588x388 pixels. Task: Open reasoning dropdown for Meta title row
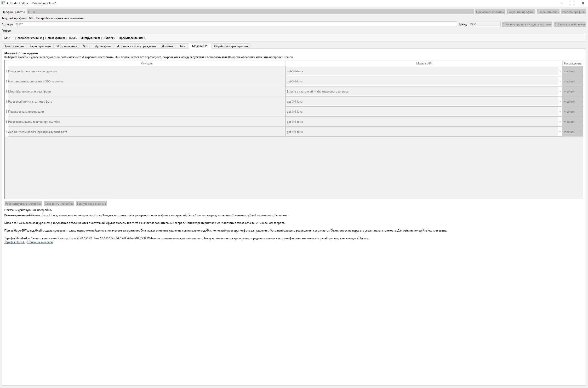tap(572, 92)
